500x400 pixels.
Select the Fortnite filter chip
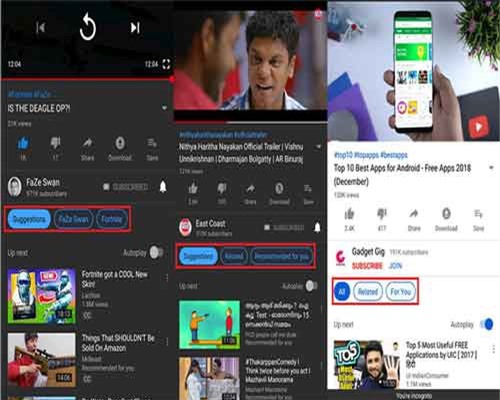111,219
